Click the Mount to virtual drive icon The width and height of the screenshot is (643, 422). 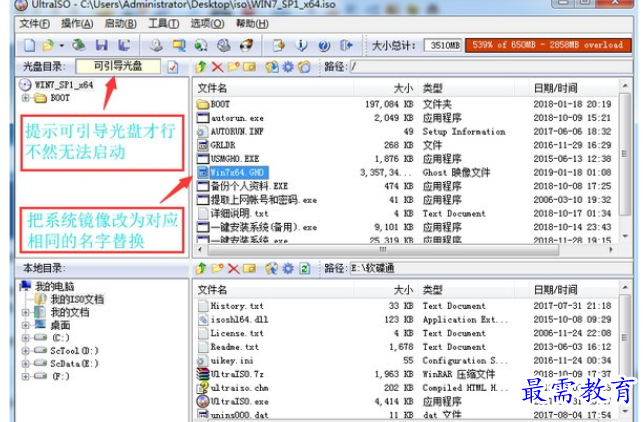coord(223,45)
